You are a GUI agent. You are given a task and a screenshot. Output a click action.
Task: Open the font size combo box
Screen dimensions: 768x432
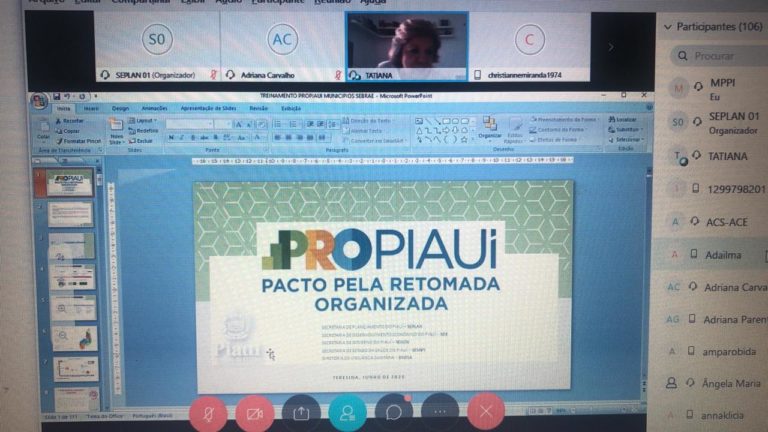(x=223, y=124)
